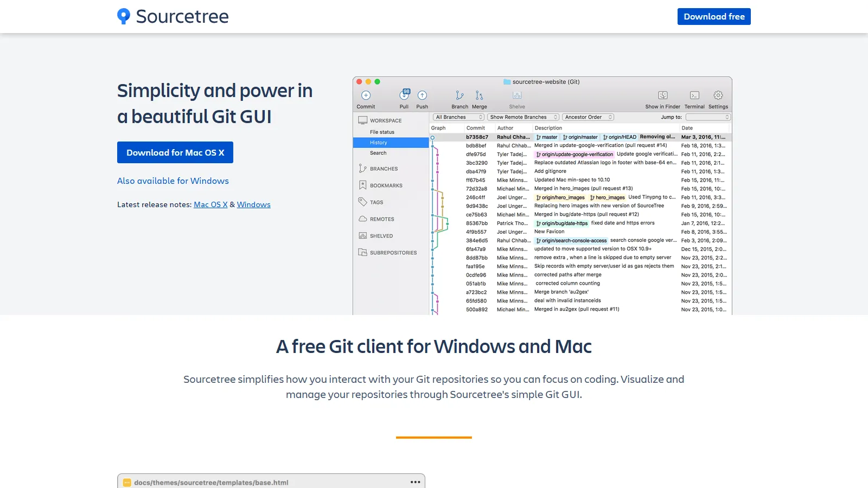
Task: Select the History tab in the sidebar
Action: [377, 142]
